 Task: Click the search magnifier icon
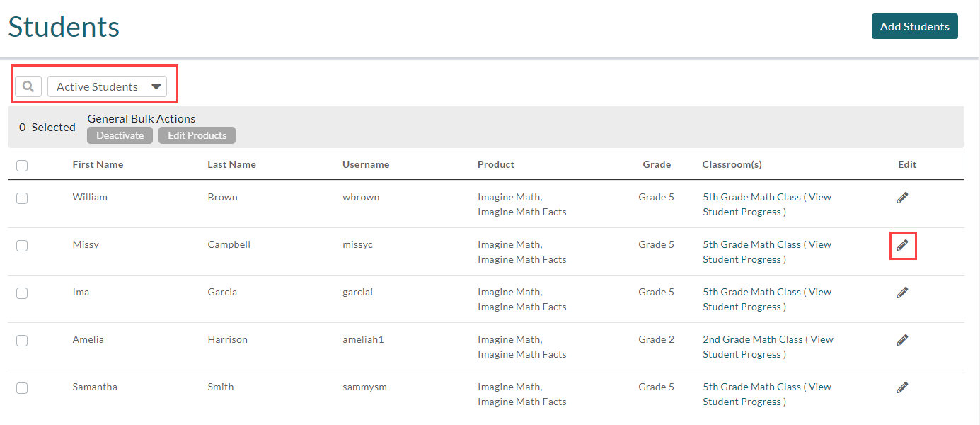point(28,86)
